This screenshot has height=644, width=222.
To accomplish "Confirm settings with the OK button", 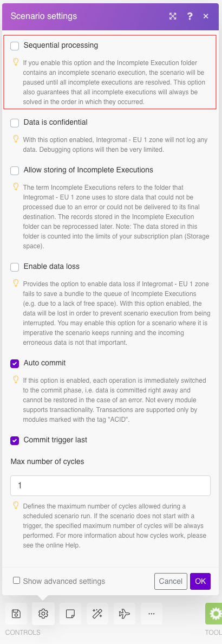I will (x=200, y=581).
